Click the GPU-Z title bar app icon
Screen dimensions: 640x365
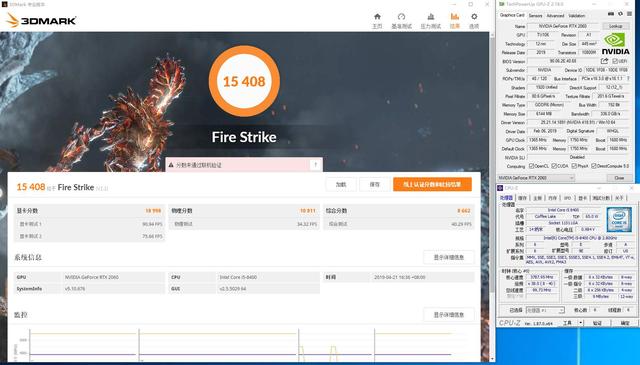(502, 4)
